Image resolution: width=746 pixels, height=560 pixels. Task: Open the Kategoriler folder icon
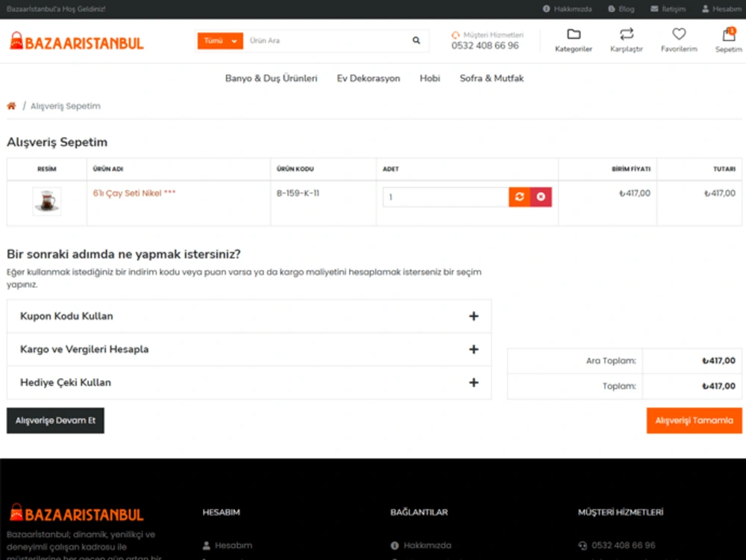(x=574, y=34)
